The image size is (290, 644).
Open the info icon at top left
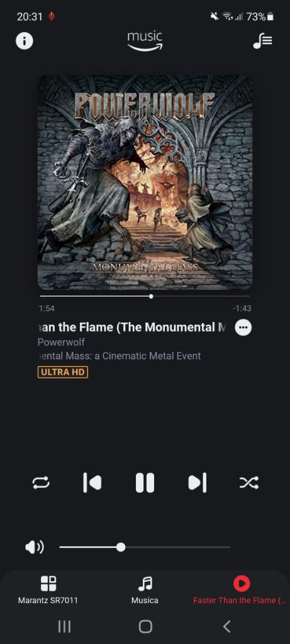point(25,41)
